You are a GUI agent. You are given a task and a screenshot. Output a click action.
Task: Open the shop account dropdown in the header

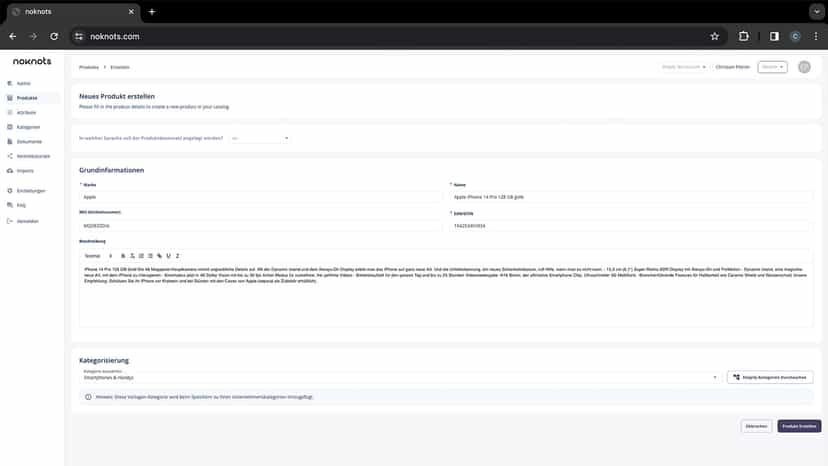point(683,67)
